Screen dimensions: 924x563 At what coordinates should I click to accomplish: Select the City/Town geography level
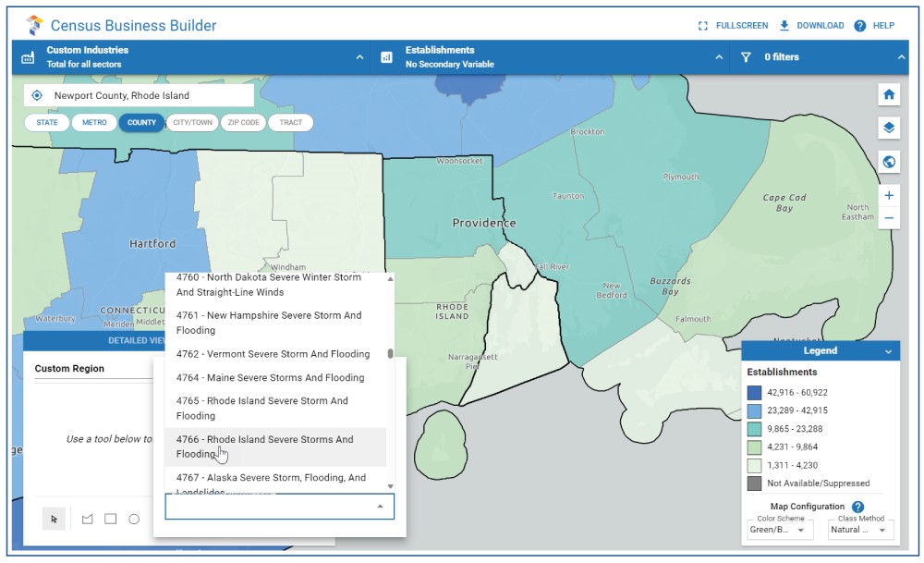pyautogui.click(x=193, y=123)
